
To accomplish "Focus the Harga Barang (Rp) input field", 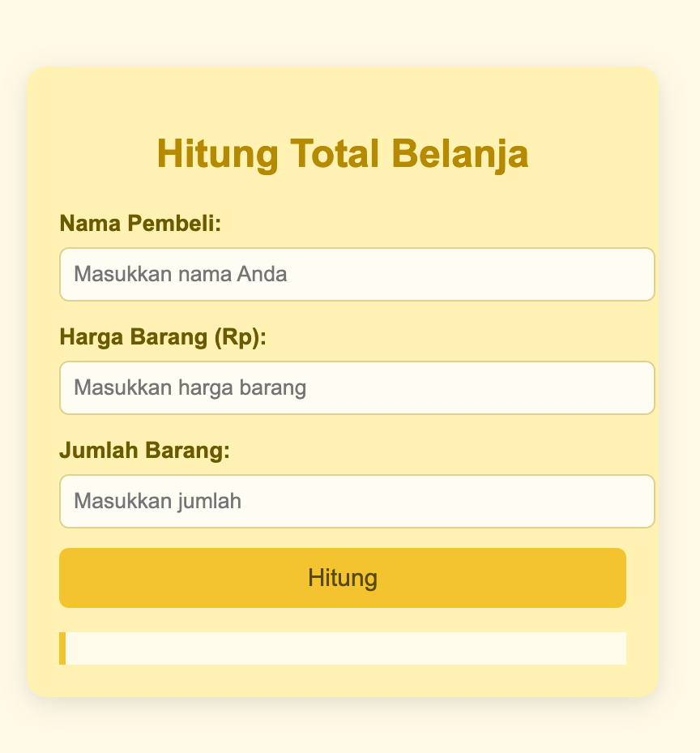I will tap(356, 387).
